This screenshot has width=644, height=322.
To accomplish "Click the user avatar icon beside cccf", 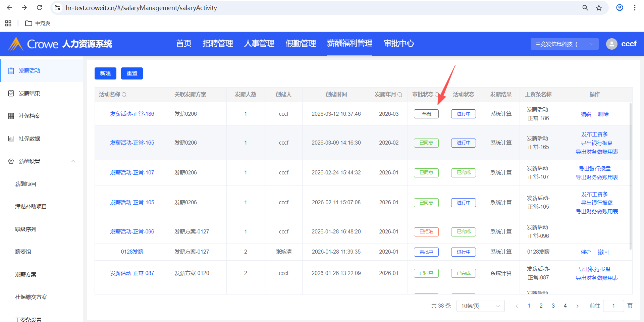I will [611, 44].
